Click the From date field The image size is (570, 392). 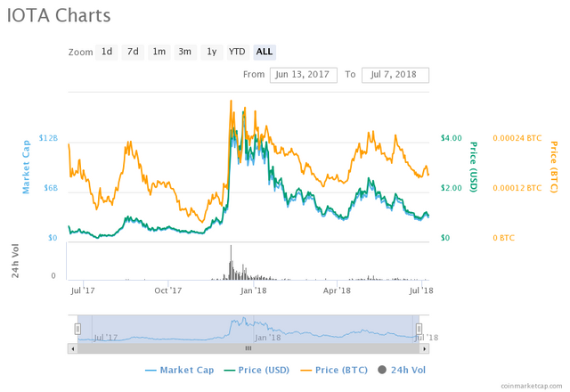pyautogui.click(x=303, y=75)
